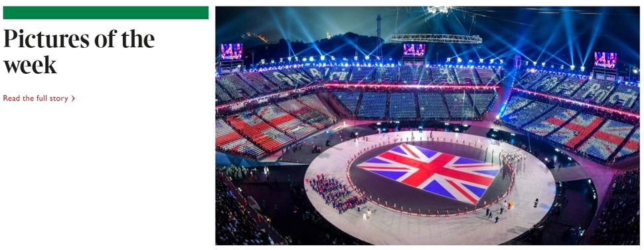644x250 pixels.
Task: Click the dark crowd at the photo's bottom left
Action: coord(242,218)
